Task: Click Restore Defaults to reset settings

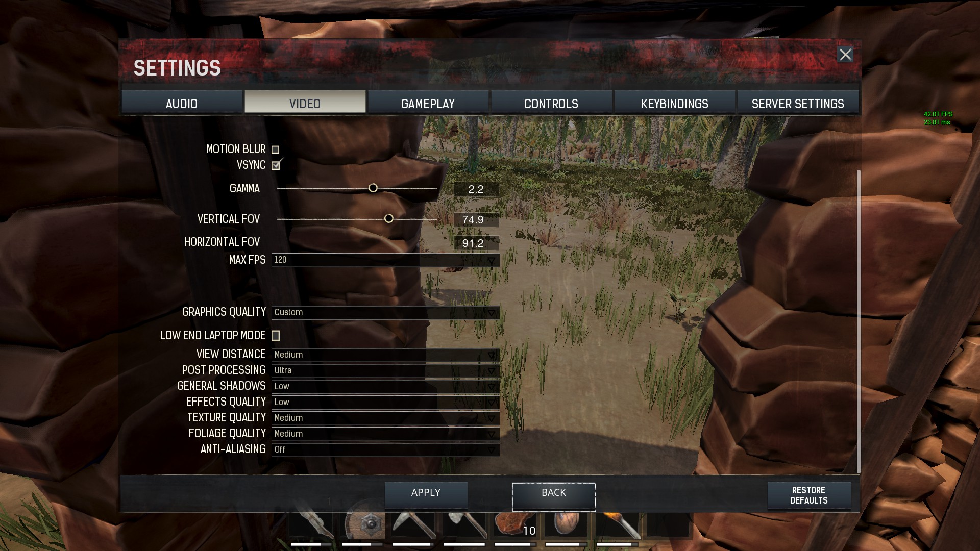Action: click(x=808, y=495)
